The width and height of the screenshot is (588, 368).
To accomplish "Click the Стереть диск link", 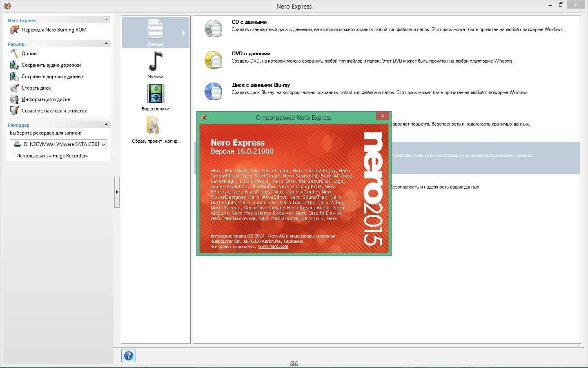I will (36, 88).
